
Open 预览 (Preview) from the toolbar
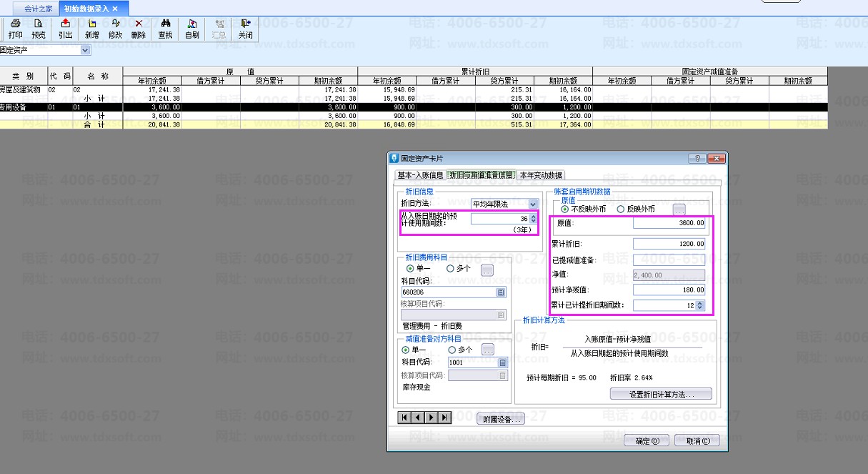point(39,29)
